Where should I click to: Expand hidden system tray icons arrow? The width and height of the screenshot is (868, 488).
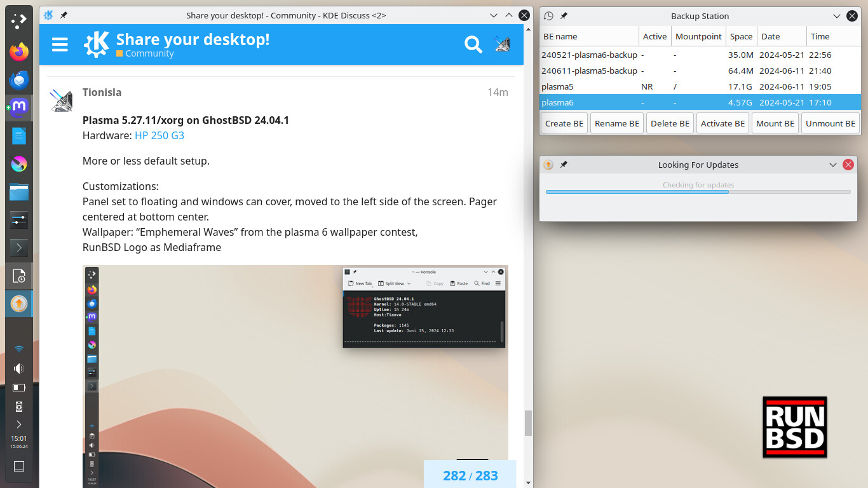click(x=19, y=424)
